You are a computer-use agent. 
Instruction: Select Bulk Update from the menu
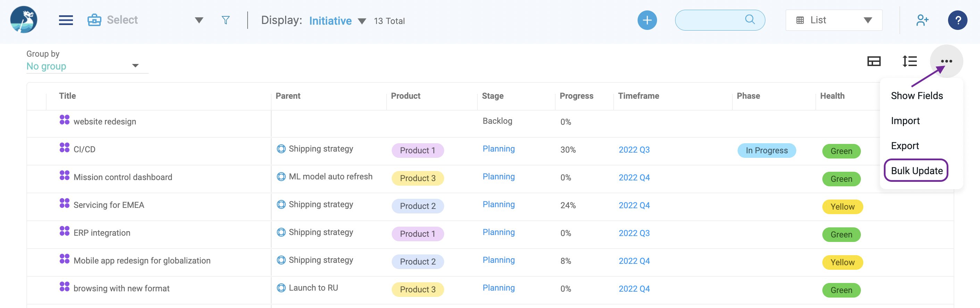pos(916,171)
